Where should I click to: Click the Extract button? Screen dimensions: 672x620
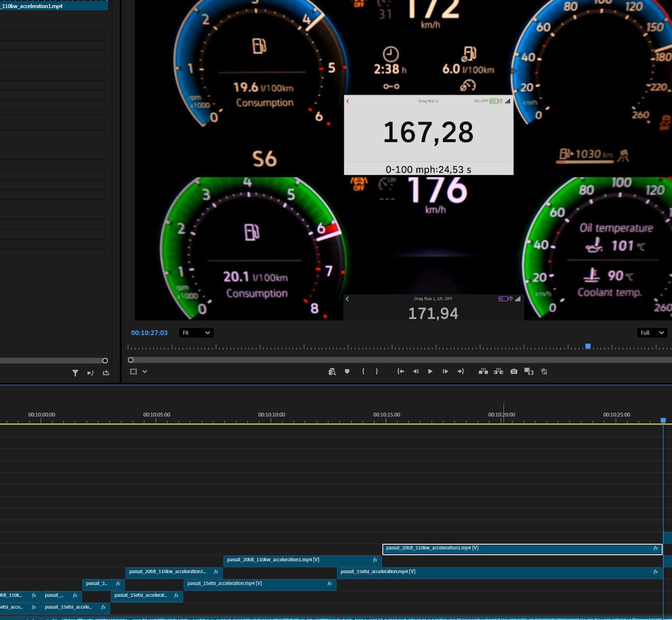pos(498,372)
